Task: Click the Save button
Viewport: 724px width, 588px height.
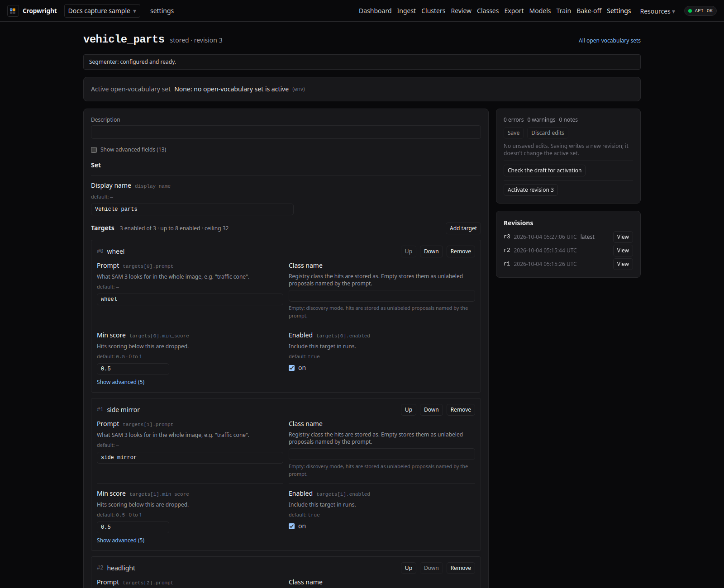Action: 514,133
